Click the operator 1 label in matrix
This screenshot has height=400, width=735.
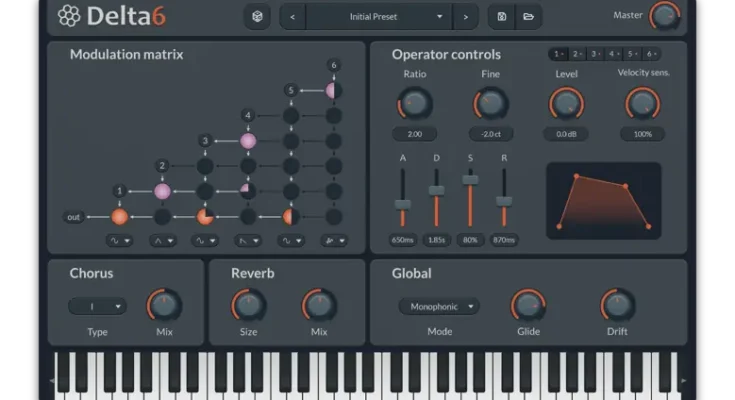pos(119,191)
